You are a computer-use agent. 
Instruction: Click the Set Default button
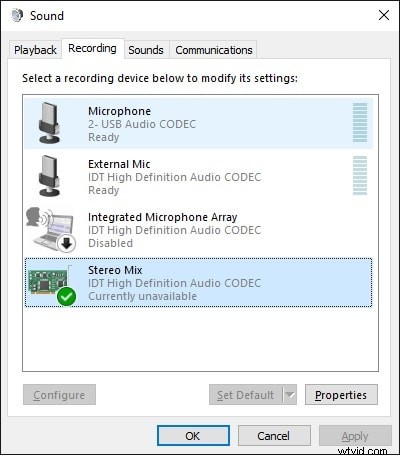pos(246,395)
